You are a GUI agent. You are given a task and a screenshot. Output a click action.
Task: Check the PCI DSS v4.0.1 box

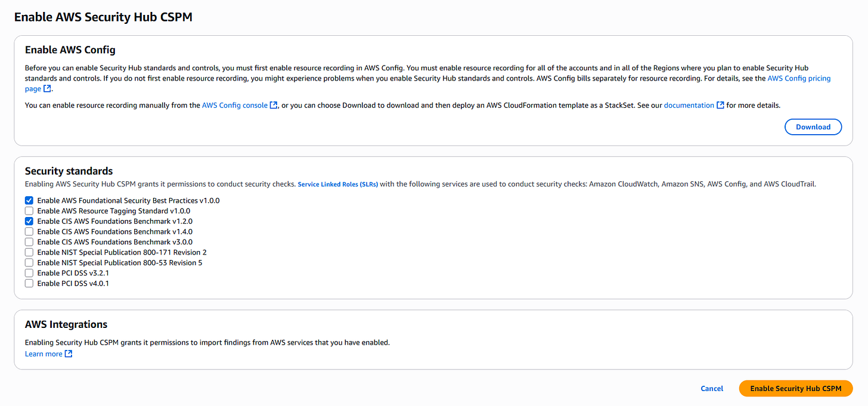coord(29,283)
